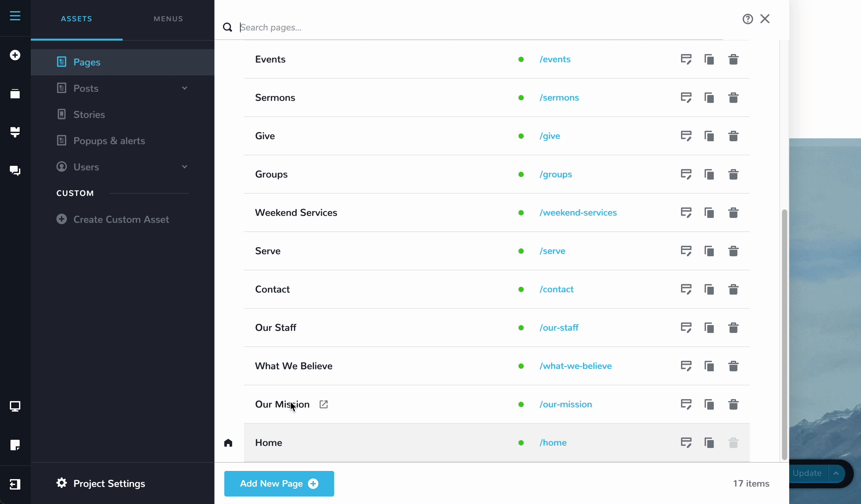The height and width of the screenshot is (504, 861).
Task: Open the Update button chevron menu
Action: [x=836, y=473]
